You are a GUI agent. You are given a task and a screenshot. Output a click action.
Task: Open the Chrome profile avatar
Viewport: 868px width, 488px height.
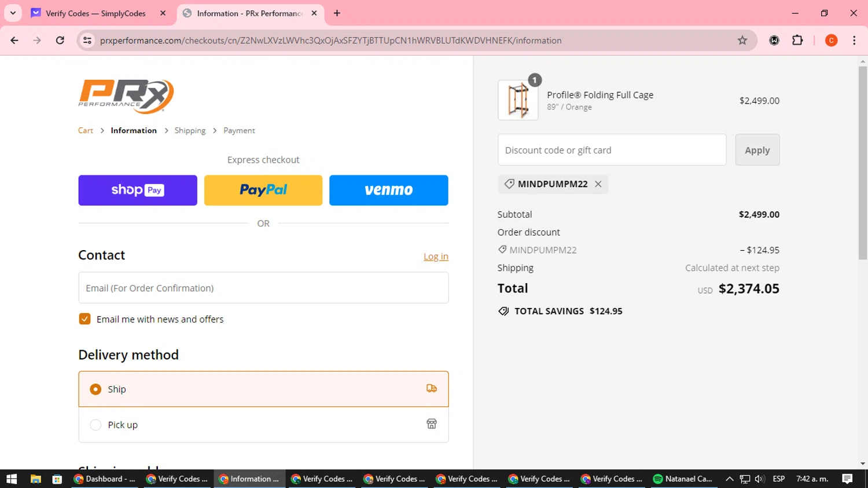[831, 41]
